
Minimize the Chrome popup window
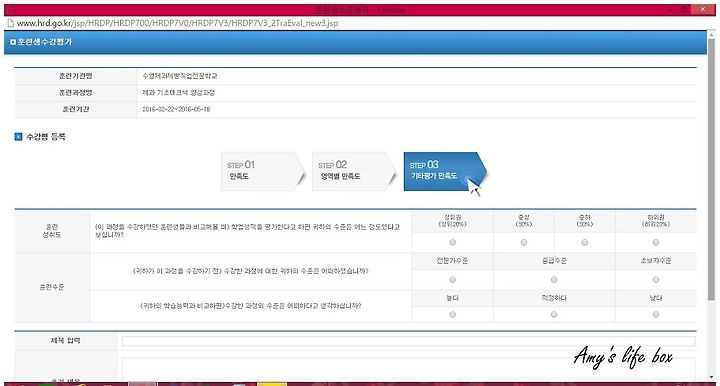(x=670, y=10)
